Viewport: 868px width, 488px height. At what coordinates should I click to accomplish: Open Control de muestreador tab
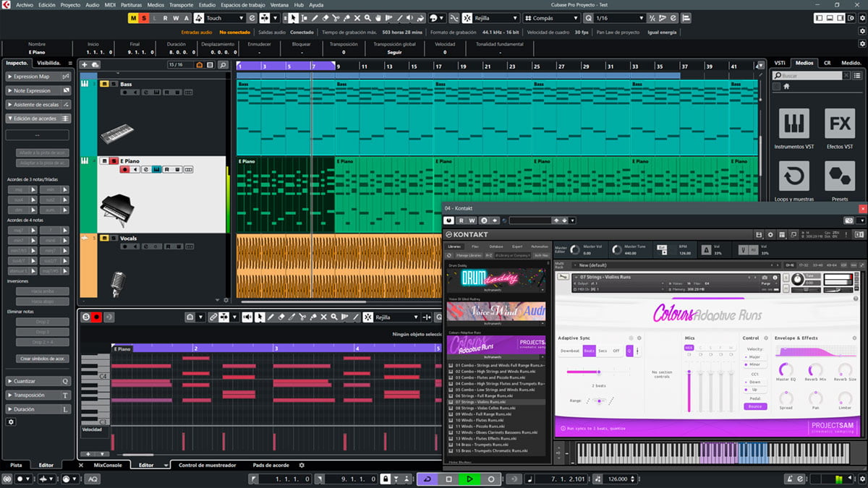206,465
